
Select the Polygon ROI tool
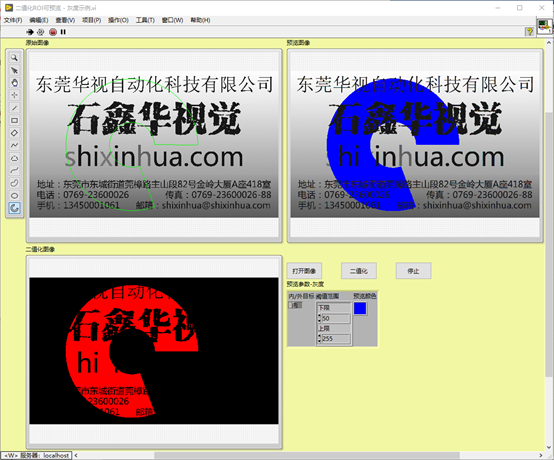coord(14,158)
